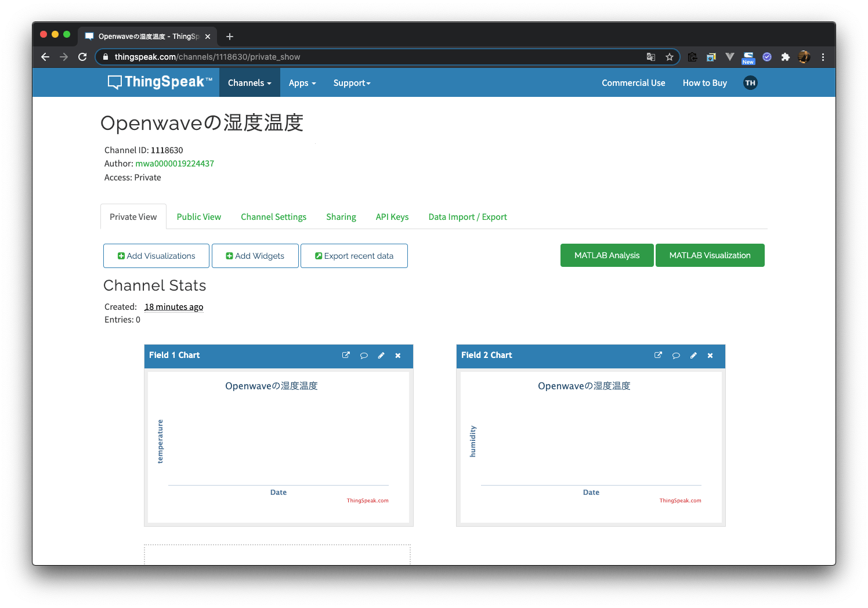Select the Private View tab
This screenshot has height=608, width=868.
133,217
